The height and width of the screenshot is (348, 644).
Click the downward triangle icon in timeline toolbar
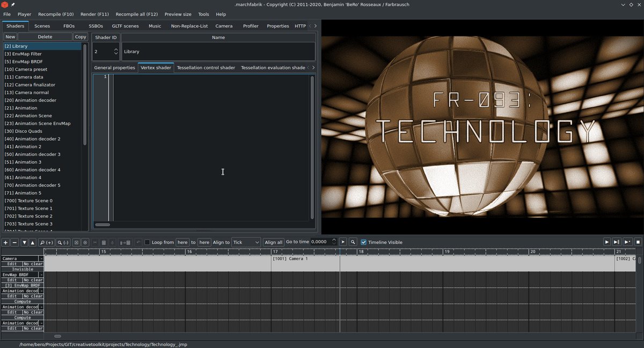[x=24, y=242]
